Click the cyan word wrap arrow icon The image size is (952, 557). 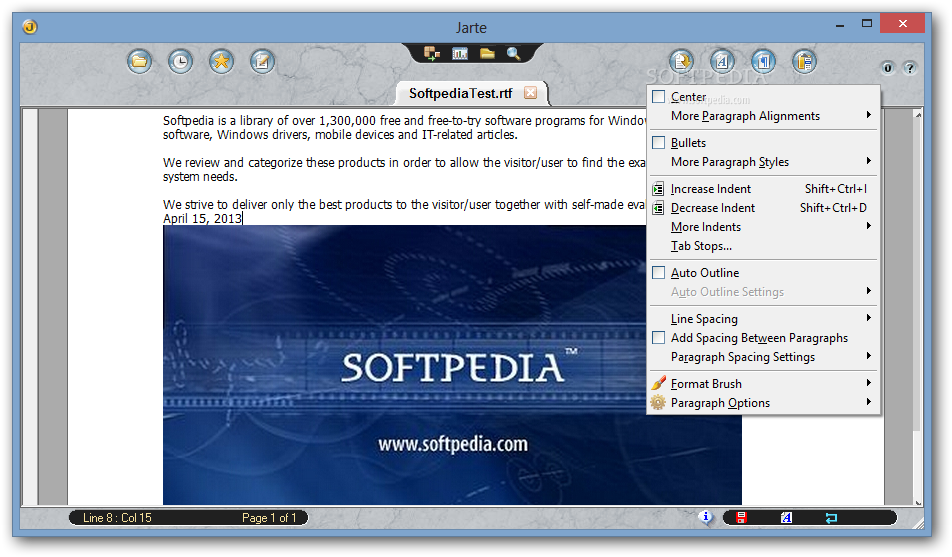831,518
